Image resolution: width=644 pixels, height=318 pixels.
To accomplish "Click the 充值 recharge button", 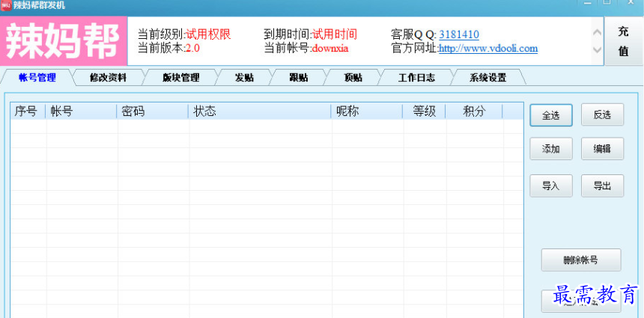I will (624, 41).
